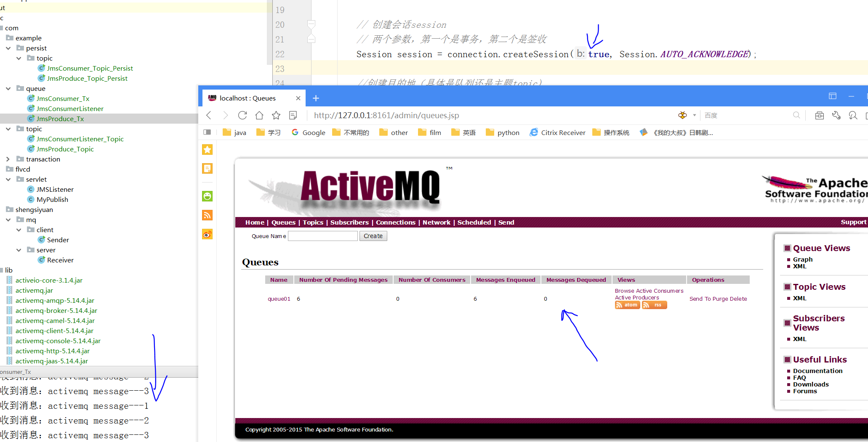Click the atom feed icon for queue01
The width and height of the screenshot is (868, 442).
(x=627, y=305)
